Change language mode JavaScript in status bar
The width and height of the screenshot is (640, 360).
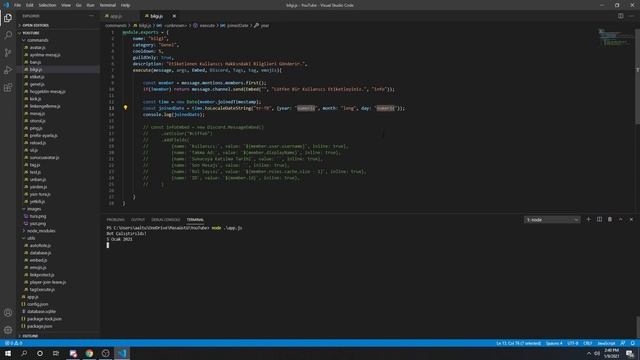606,343
